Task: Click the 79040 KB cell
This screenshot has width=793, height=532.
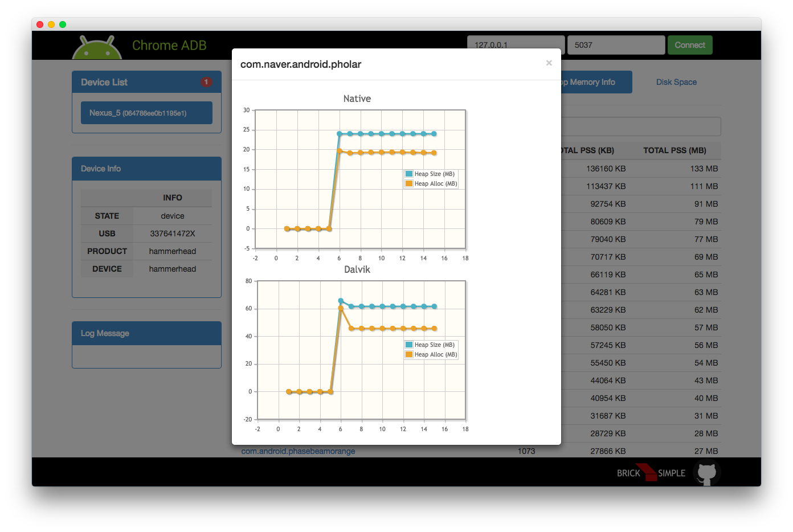Action: (x=608, y=239)
